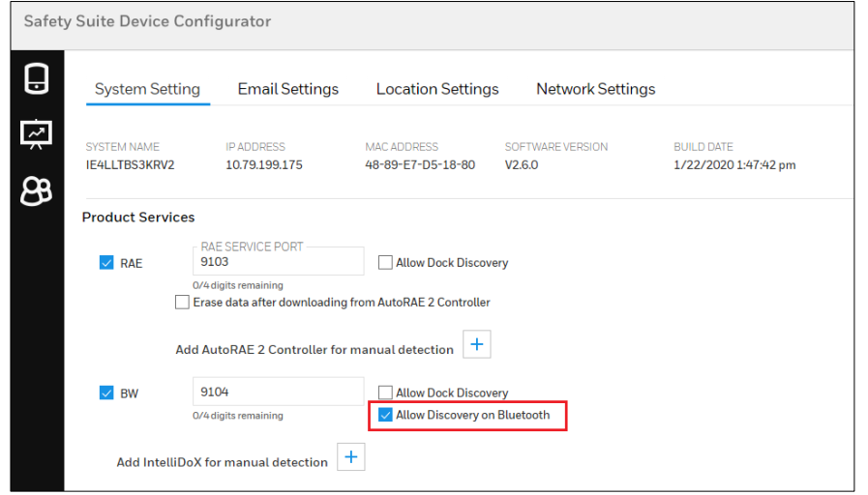868x495 pixels.
Task: Check Erase data after downloading option
Action: pyautogui.click(x=182, y=303)
